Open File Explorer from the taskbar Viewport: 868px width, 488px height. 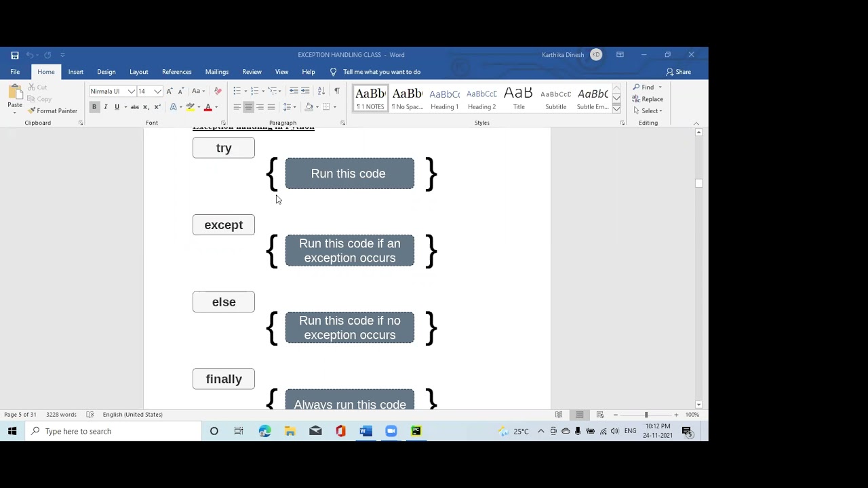(290, 431)
